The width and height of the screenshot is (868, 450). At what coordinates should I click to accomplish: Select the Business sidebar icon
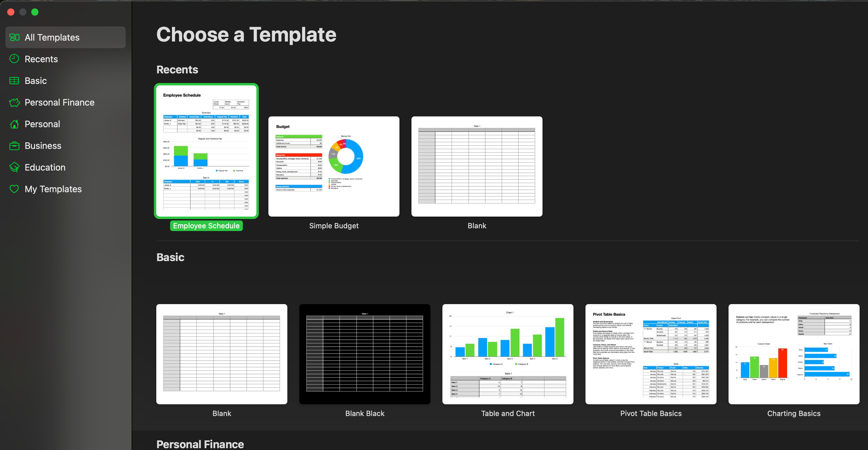[x=14, y=146]
